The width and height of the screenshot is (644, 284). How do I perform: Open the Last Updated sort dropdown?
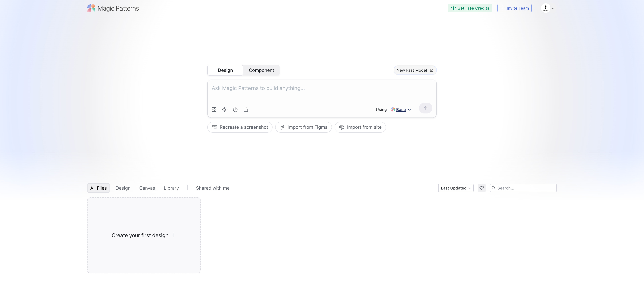pos(455,188)
